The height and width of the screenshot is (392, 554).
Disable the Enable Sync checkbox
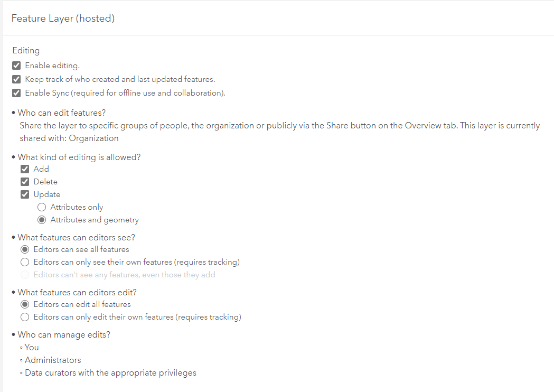pyautogui.click(x=16, y=93)
